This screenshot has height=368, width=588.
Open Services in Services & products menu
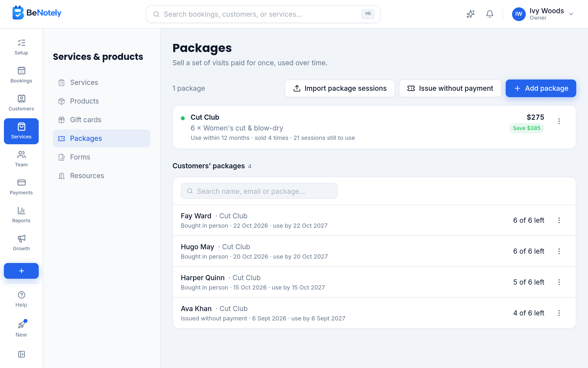[102, 82]
